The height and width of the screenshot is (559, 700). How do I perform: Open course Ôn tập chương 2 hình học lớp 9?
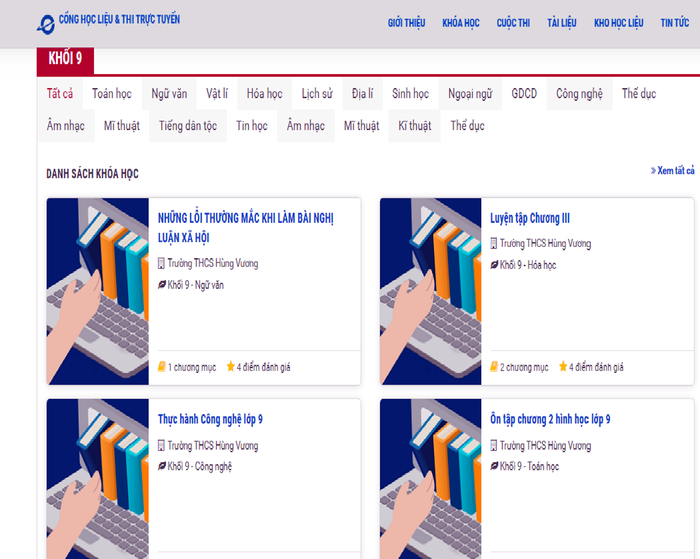pyautogui.click(x=550, y=419)
